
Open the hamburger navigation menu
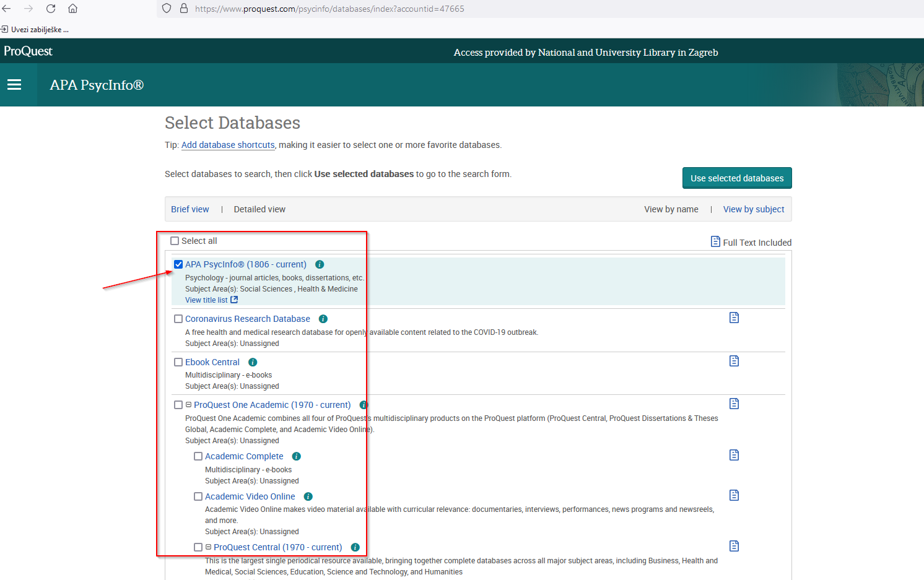click(14, 85)
